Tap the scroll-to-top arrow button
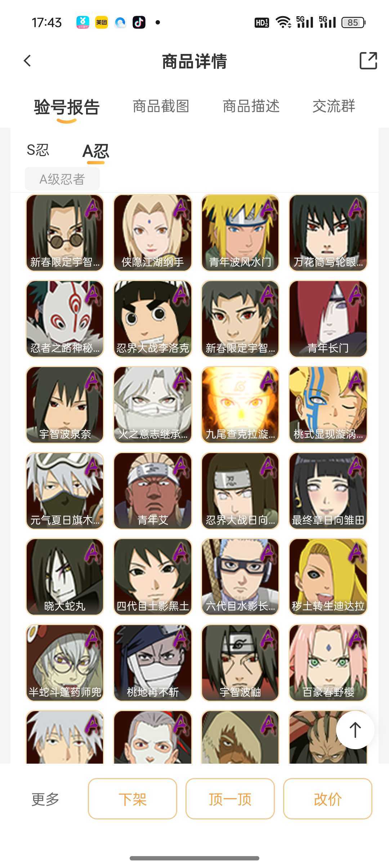Image resolution: width=389 pixels, height=868 pixels. click(x=355, y=729)
